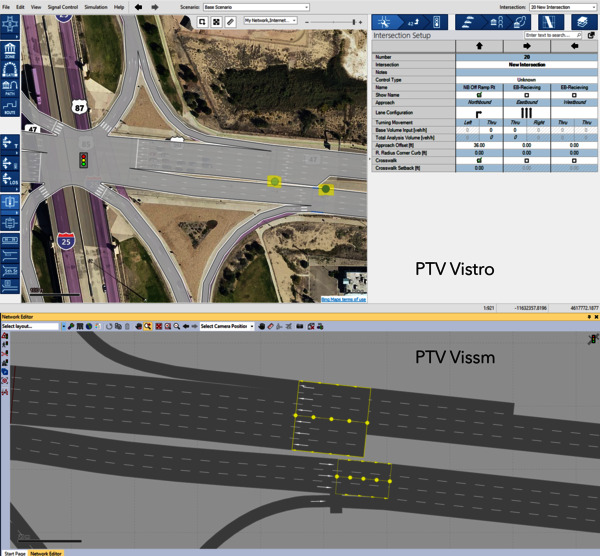
Task: Switch to the Network Editor tab
Action: click(46, 553)
